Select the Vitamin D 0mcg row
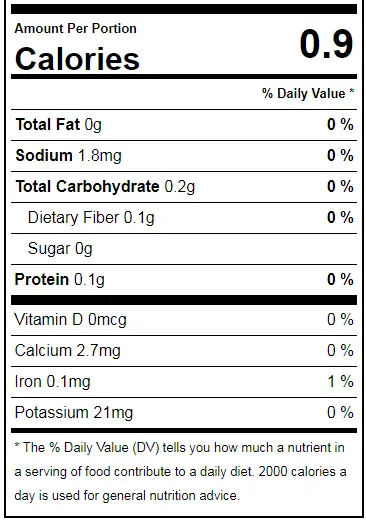 click(x=184, y=320)
